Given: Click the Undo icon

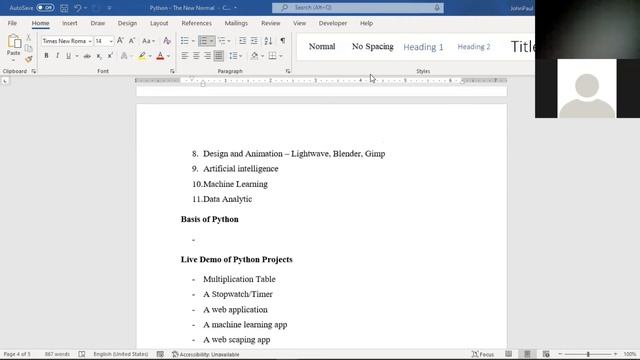Looking at the screenshot, I should coord(78,8).
